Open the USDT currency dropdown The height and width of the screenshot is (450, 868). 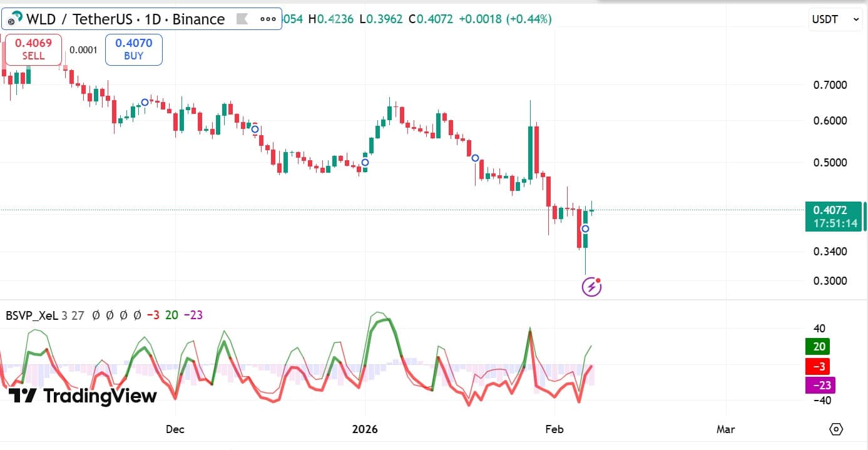[835, 19]
